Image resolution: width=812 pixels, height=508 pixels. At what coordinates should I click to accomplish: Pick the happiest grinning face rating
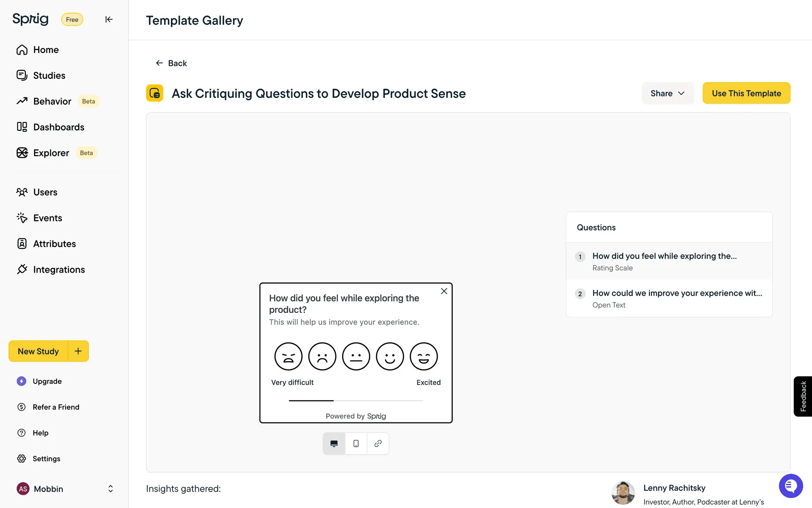click(424, 356)
